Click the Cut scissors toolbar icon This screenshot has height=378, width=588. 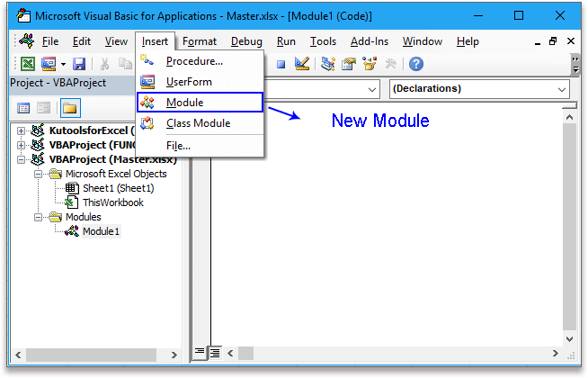tap(104, 64)
